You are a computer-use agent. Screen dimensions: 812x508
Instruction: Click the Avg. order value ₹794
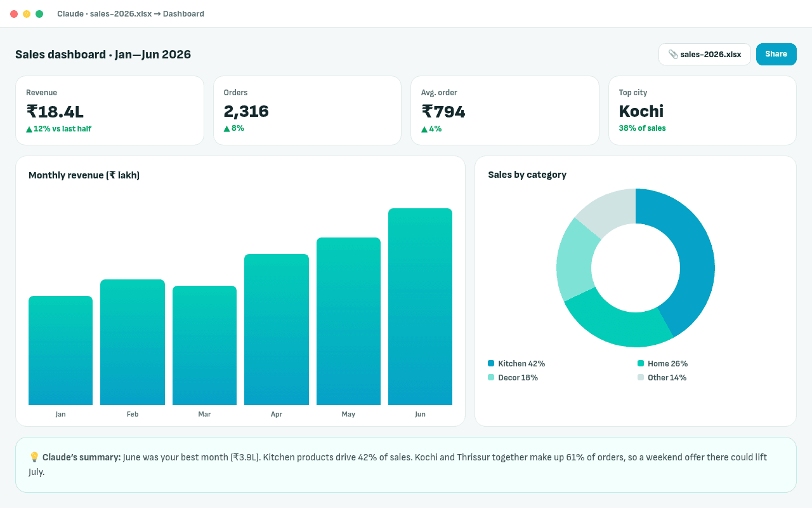pyautogui.click(x=443, y=112)
